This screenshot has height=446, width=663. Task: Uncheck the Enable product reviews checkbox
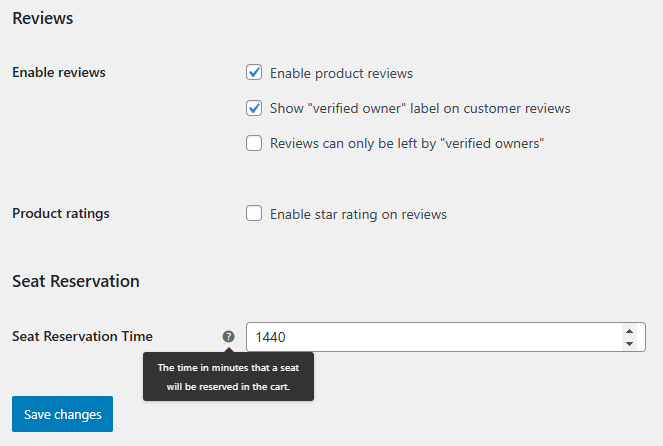pyautogui.click(x=254, y=73)
